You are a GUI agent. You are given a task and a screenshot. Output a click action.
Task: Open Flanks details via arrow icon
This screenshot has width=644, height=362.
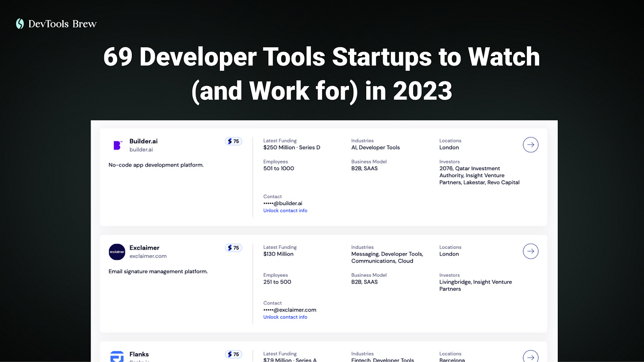coord(531,356)
